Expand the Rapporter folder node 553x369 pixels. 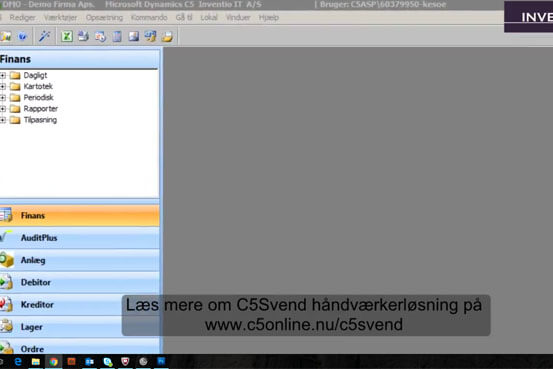[x=3, y=109]
